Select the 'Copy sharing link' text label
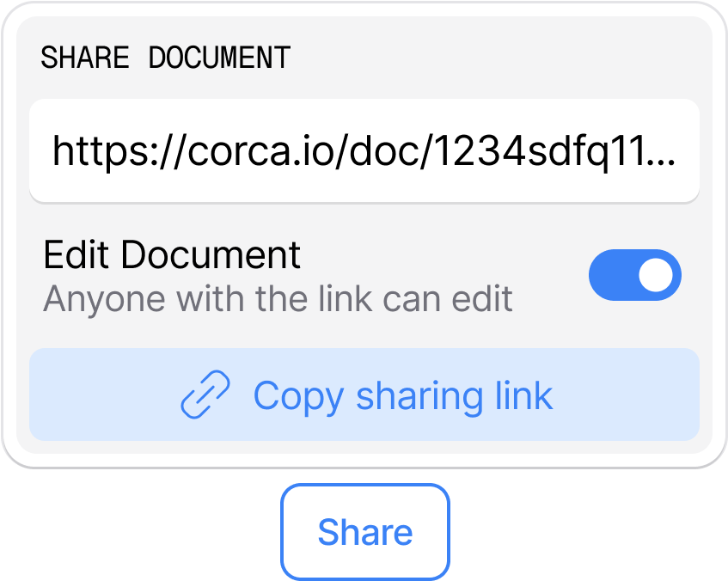The width and height of the screenshot is (728, 581). pos(403,396)
